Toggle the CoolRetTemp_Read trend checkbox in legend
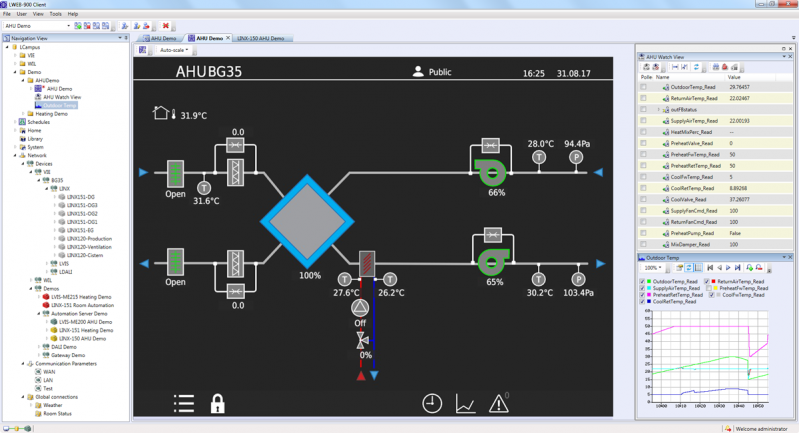 point(643,303)
